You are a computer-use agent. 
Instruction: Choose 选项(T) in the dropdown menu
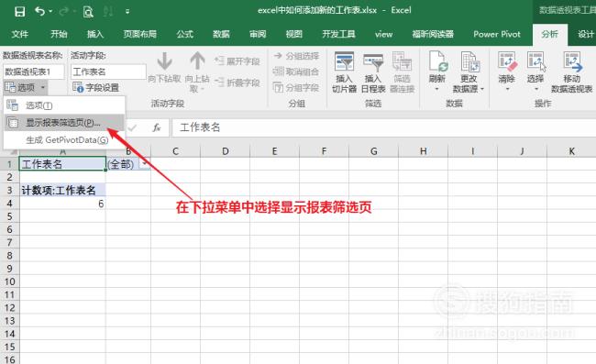click(x=64, y=105)
